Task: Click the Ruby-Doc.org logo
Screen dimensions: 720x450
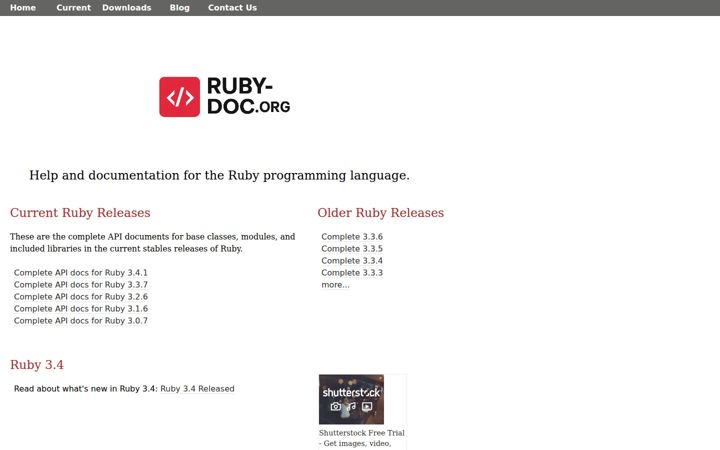Action: click(x=225, y=96)
